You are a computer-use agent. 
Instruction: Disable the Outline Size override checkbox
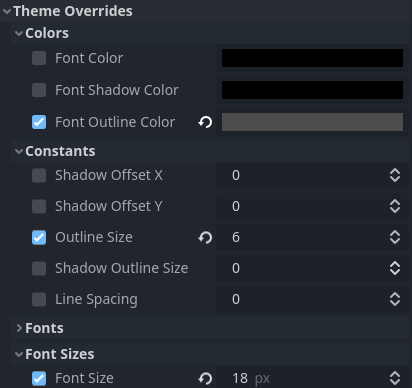[x=39, y=237]
